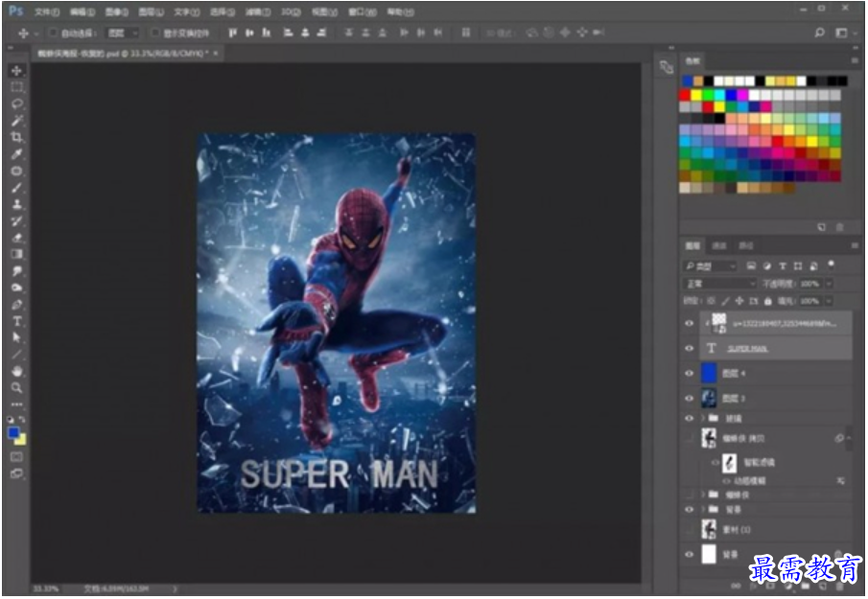This screenshot has width=868, height=599.
Task: Open the auto-select 图层 dropdown in options bar
Action: pos(123,33)
